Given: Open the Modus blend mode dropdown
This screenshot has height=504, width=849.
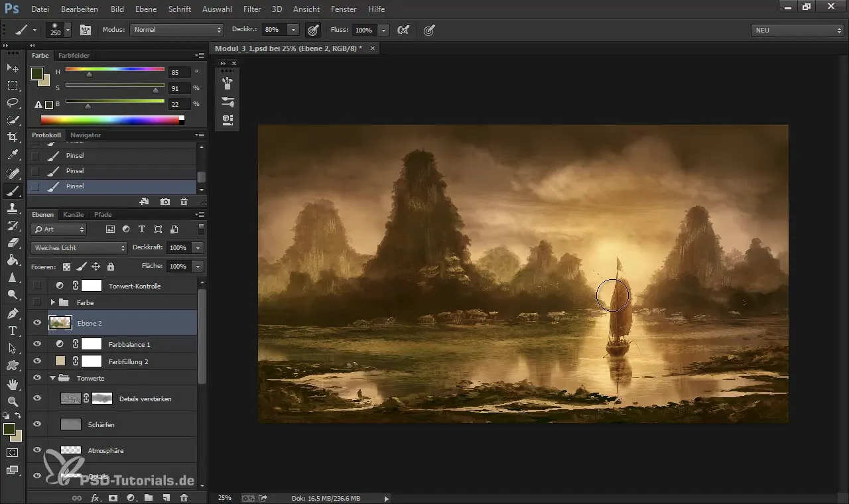Looking at the screenshot, I should [176, 30].
